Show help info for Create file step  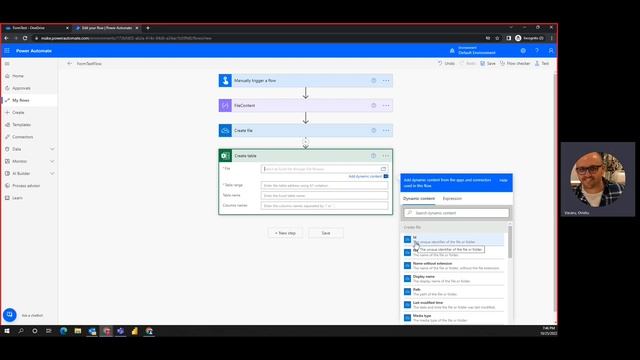(x=373, y=130)
